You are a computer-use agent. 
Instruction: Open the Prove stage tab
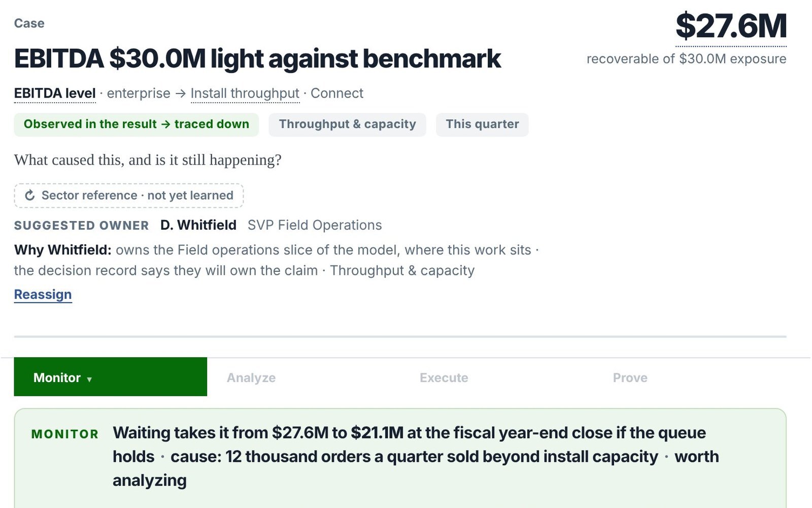(x=630, y=378)
